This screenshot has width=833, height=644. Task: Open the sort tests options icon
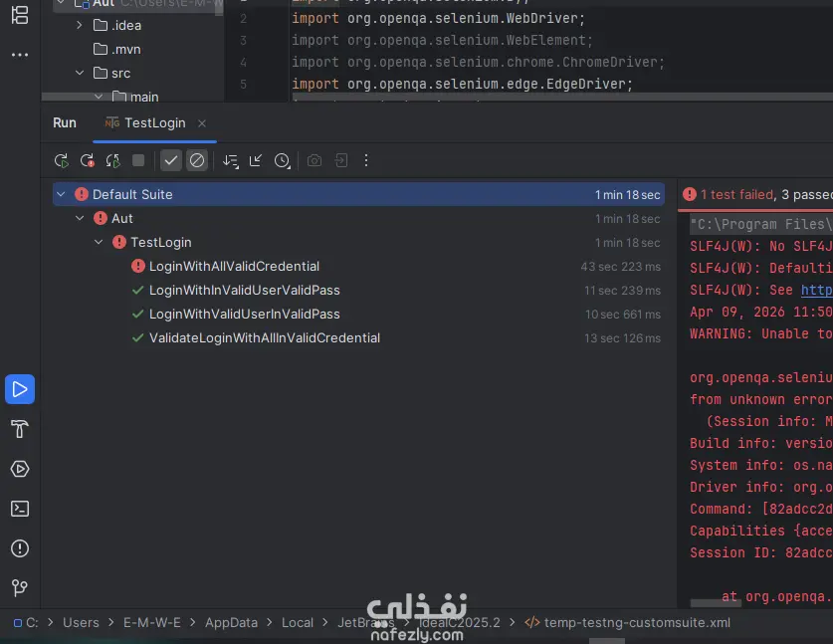coord(230,160)
